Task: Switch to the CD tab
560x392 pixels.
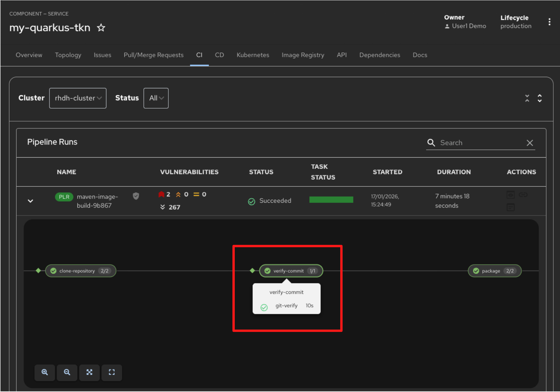Action: (x=219, y=55)
